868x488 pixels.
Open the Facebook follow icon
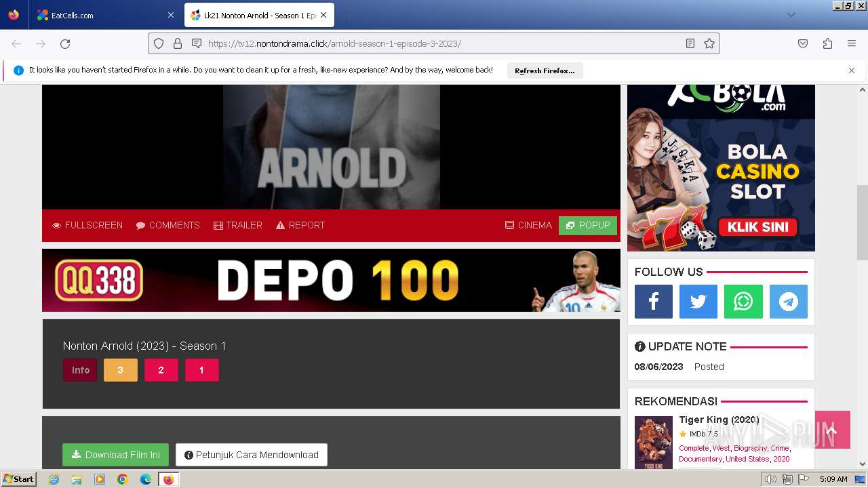(x=654, y=302)
